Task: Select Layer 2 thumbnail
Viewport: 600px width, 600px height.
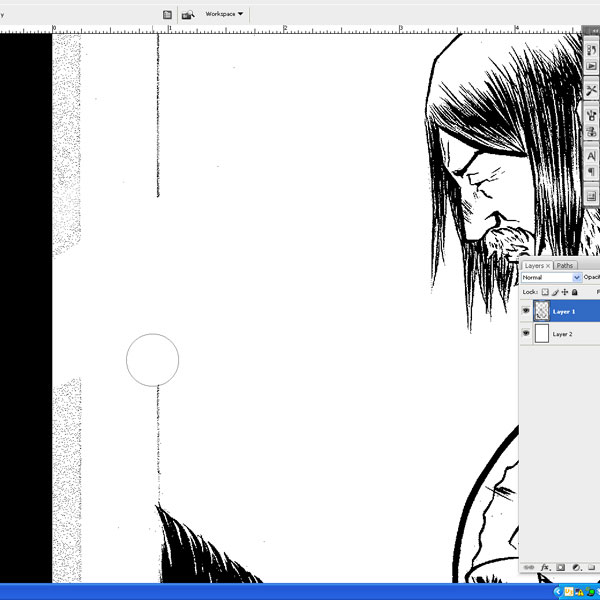Action: pyautogui.click(x=543, y=333)
